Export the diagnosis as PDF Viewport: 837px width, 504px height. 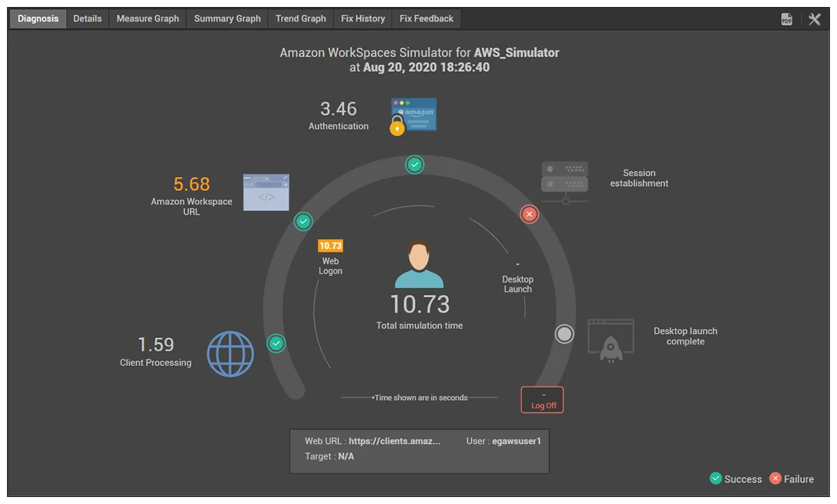(787, 20)
